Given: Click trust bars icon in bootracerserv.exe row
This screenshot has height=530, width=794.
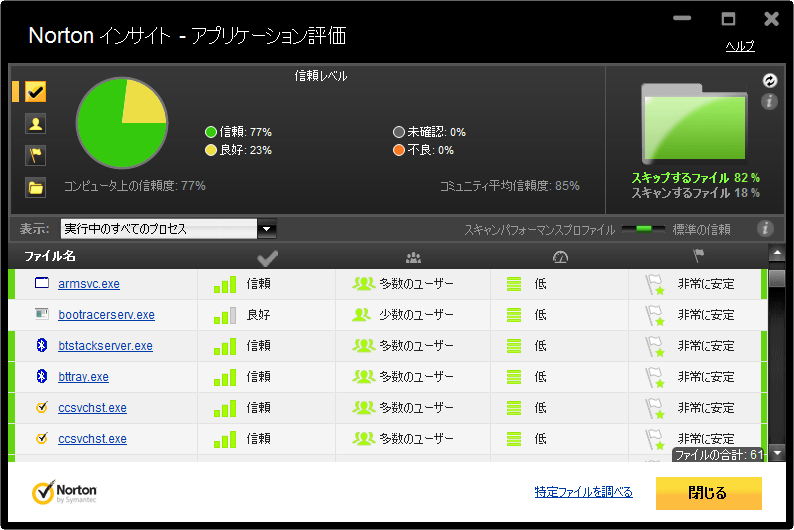Looking at the screenshot, I should [x=225, y=315].
